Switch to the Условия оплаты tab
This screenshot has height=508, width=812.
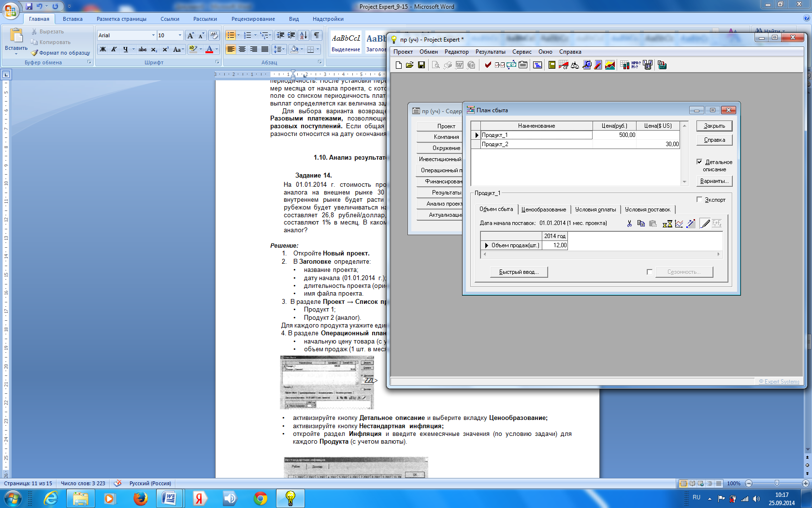595,209
